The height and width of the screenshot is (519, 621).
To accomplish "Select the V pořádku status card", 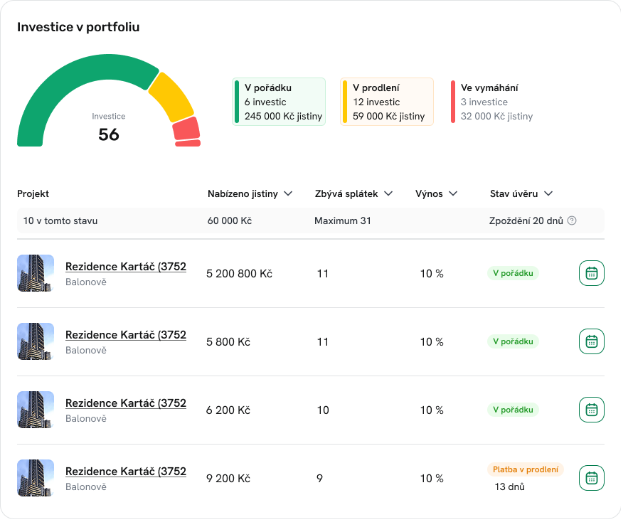I will pyautogui.click(x=279, y=102).
